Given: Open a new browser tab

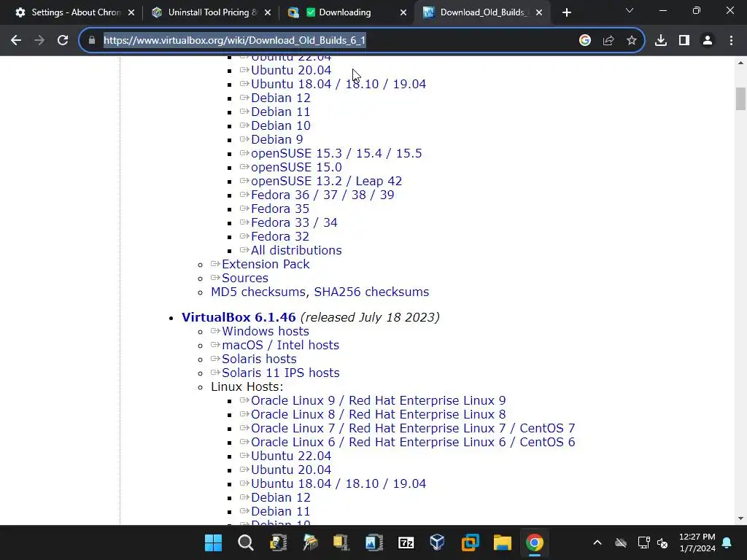Looking at the screenshot, I should (x=566, y=13).
